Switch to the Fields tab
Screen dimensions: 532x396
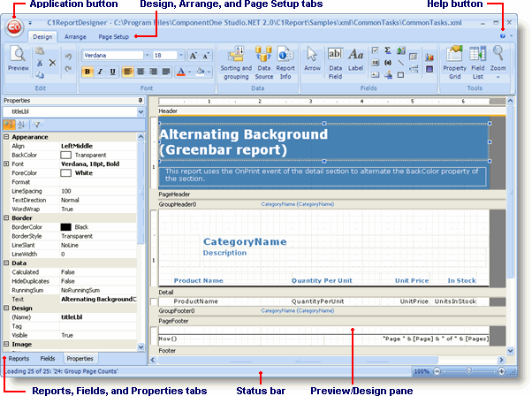48,358
